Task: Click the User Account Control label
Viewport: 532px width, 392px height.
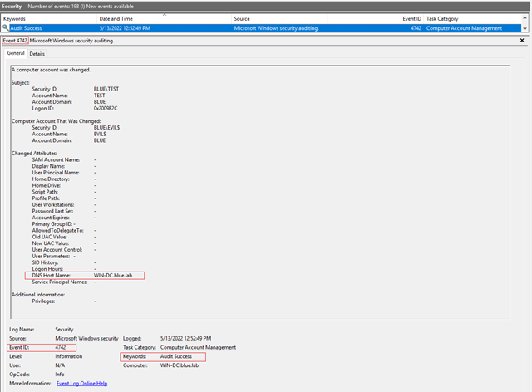Action: [57, 250]
